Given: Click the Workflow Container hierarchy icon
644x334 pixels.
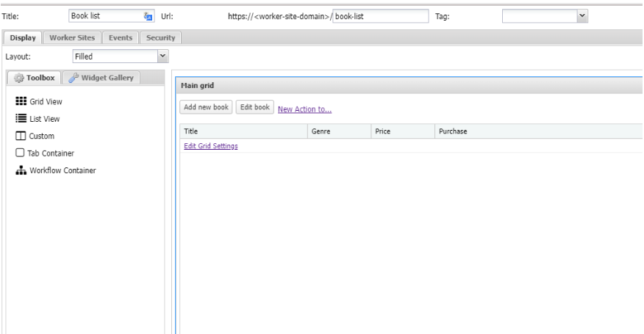Looking at the screenshot, I should tap(21, 170).
